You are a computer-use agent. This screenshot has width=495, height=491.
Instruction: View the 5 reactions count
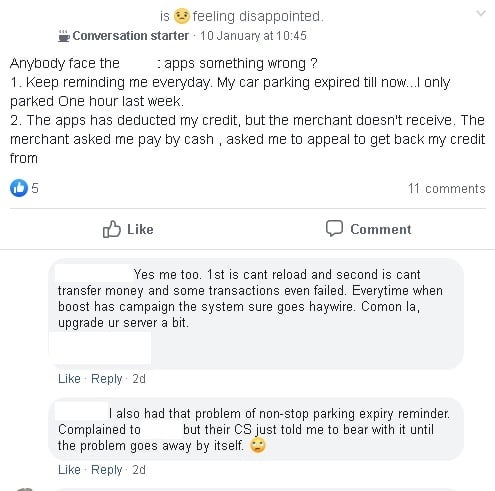click(x=35, y=188)
